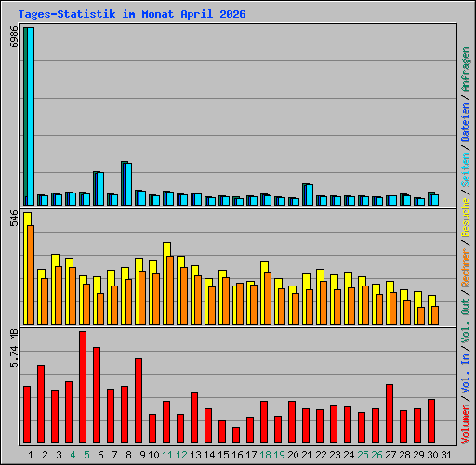Click the cyan bar for day 8
The width and height of the screenshot is (476, 465).
click(128, 184)
